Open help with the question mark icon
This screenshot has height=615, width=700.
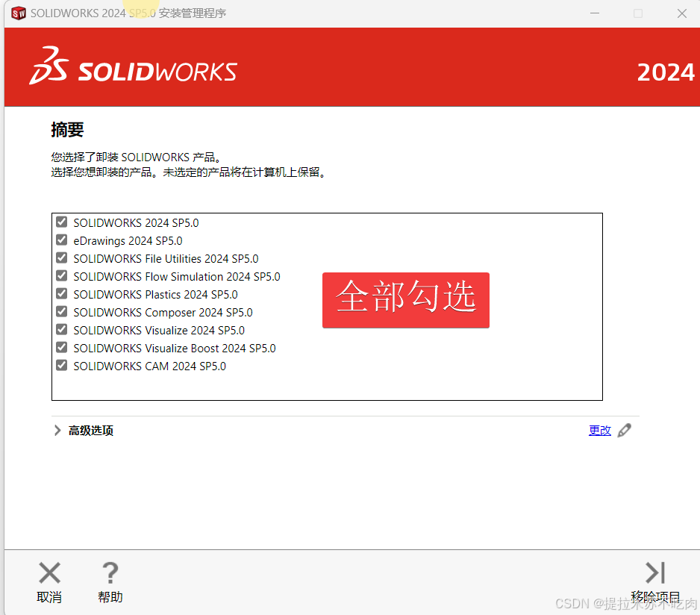coord(110,572)
